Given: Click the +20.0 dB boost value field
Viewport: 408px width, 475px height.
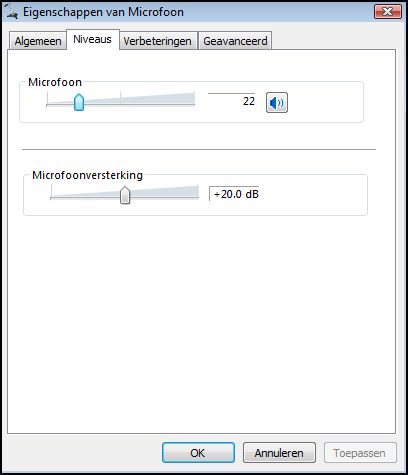Looking at the screenshot, I should tap(234, 194).
